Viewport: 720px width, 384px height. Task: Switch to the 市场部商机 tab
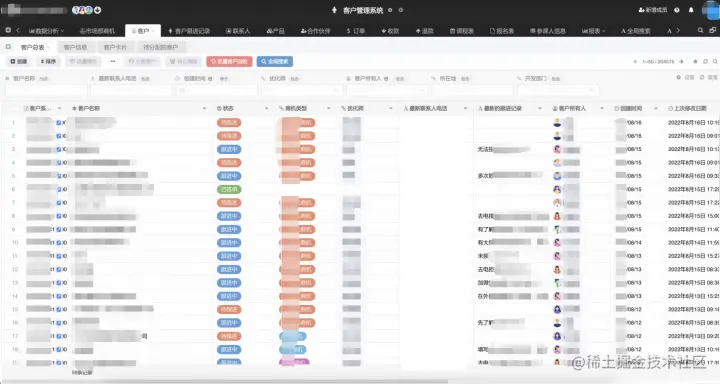point(97,31)
